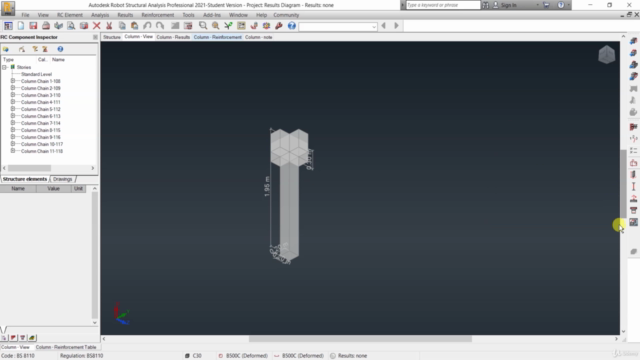Viewport: 640px width, 360px height.
Task: Click the New document icon in toolbar
Action: 20,26
